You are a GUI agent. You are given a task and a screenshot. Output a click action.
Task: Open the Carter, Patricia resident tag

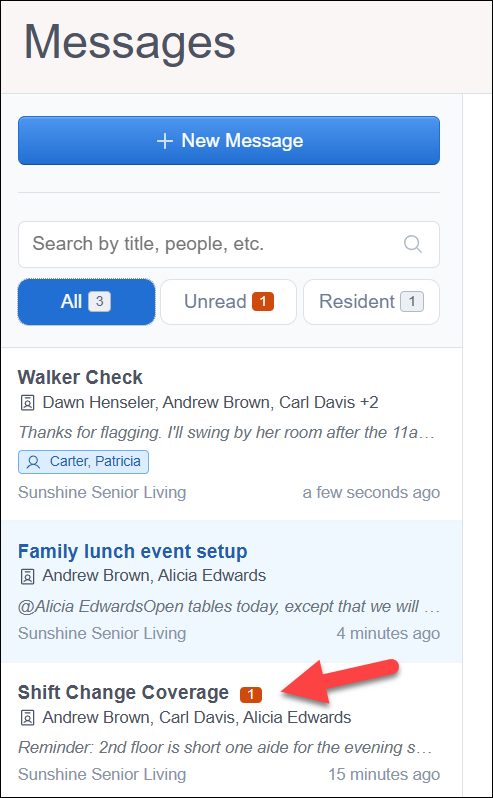(83, 462)
